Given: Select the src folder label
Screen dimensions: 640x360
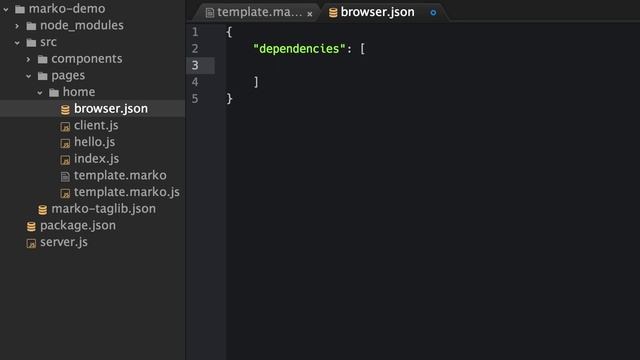Looking at the screenshot, I should click(48, 42).
